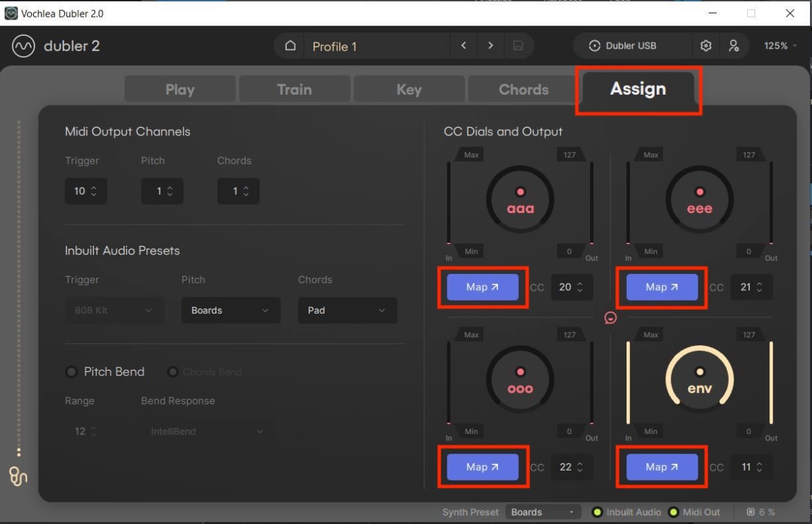Click the 'env' envelope dial
This screenshot has width=812, height=524.
699,379
